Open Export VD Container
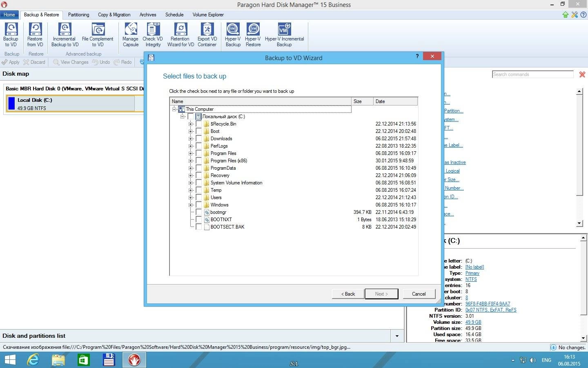 point(207,35)
